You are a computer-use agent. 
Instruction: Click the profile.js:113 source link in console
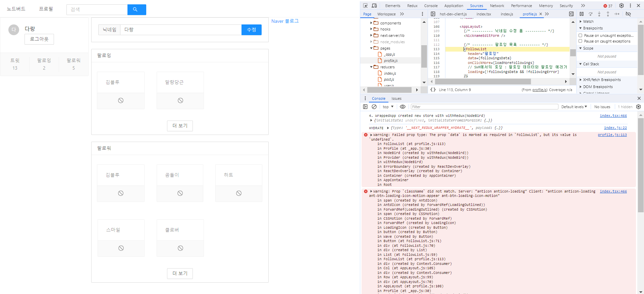click(612, 135)
